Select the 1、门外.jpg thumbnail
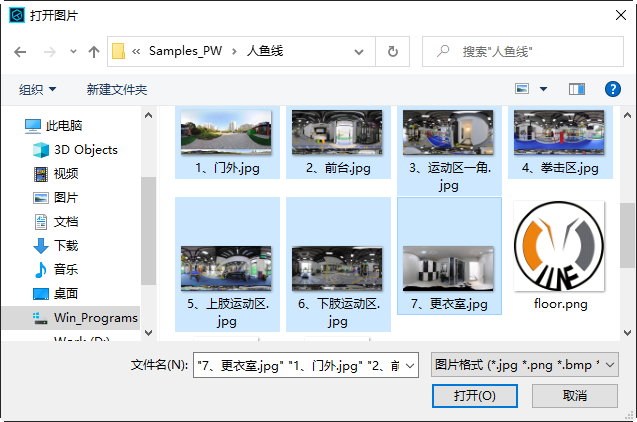Screen dimensions: 637x422 (x=226, y=141)
